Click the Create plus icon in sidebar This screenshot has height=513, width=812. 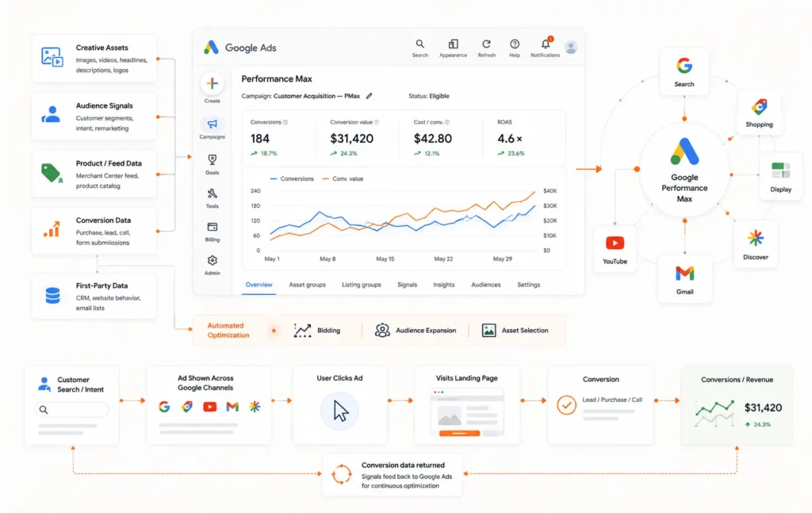tap(212, 83)
